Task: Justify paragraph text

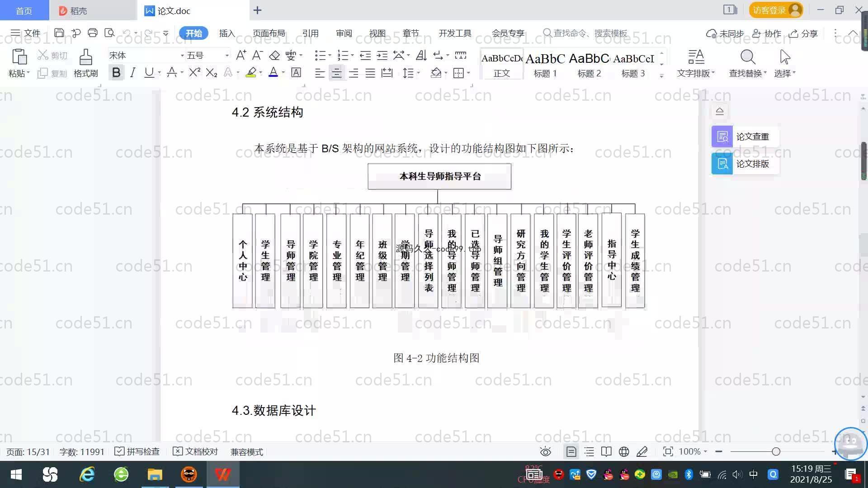Action: point(370,73)
